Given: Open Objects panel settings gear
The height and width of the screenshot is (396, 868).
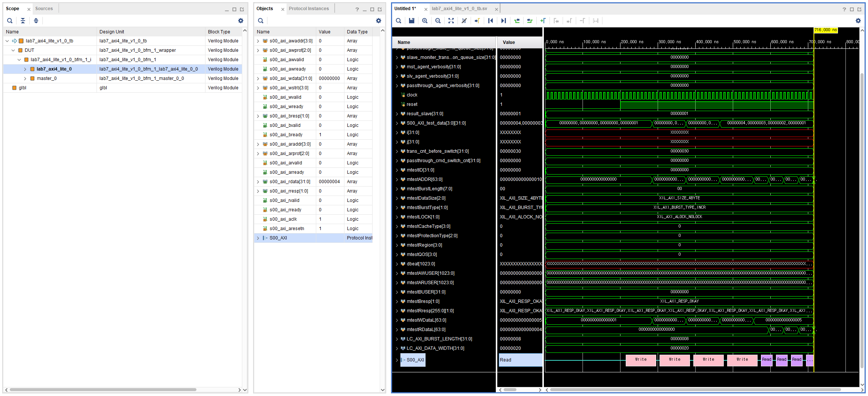Looking at the screenshot, I should tap(379, 21).
